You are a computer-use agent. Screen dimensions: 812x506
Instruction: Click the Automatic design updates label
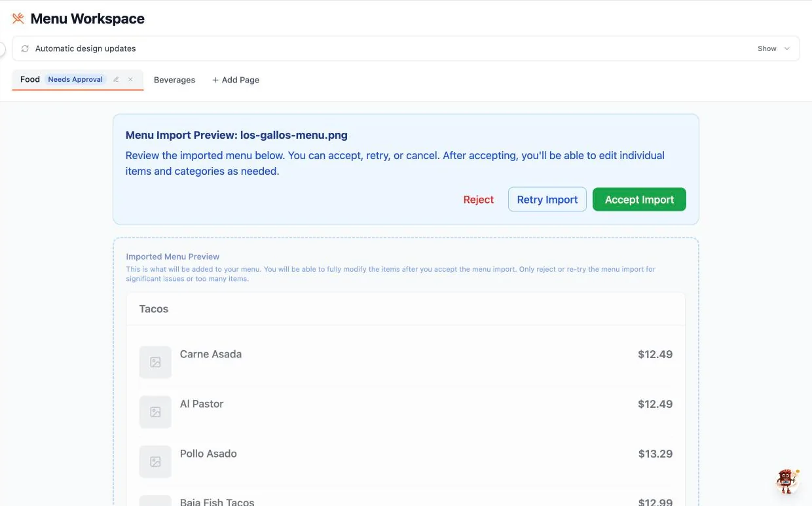pos(86,48)
